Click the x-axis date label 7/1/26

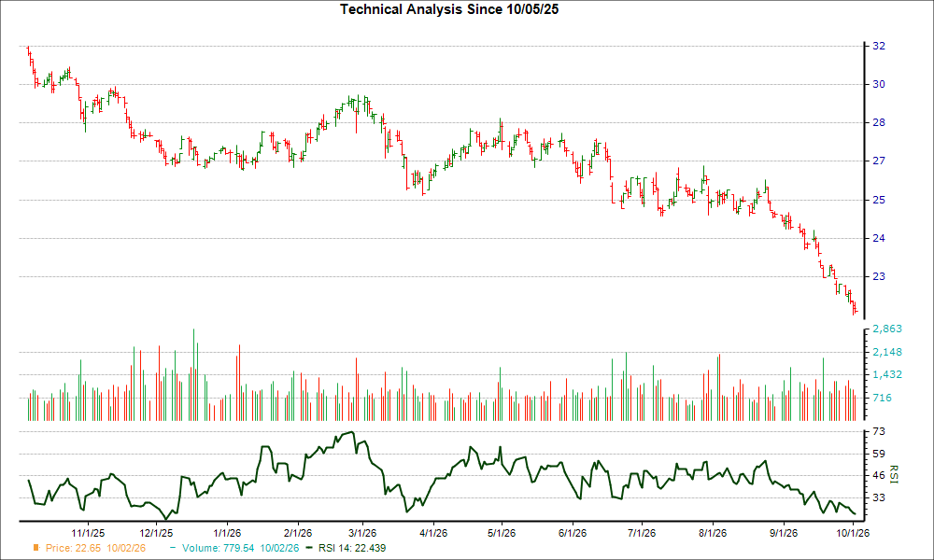point(642,533)
